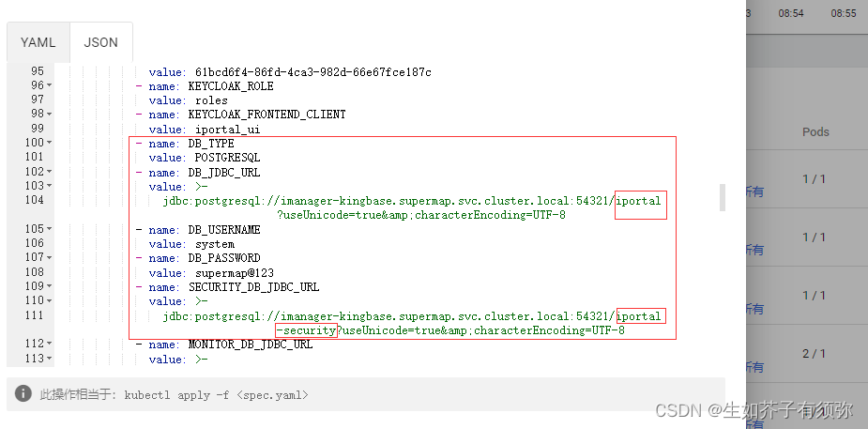
Task: Click the SECURITY_DB_JDBC_URL text
Action: (253, 287)
